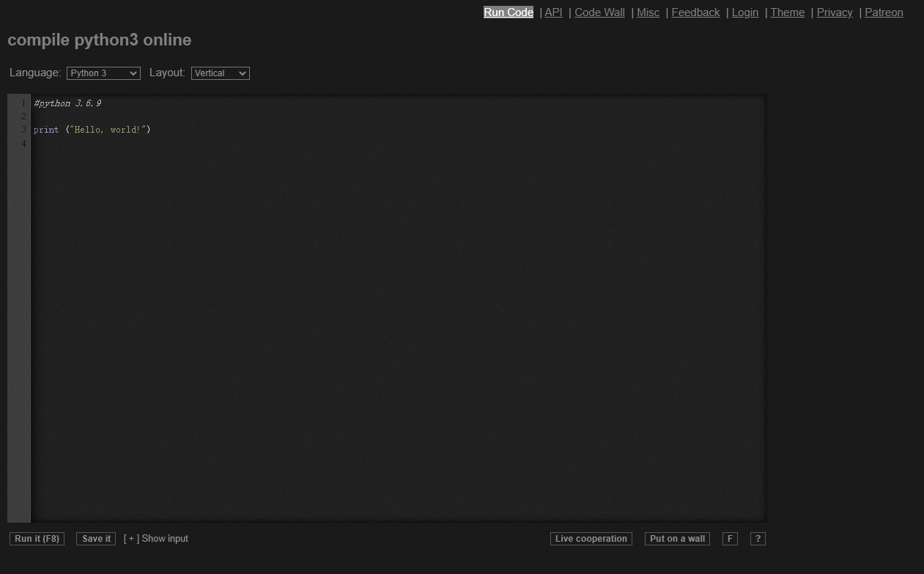Click the Login link
This screenshot has height=574, width=924.
745,12
